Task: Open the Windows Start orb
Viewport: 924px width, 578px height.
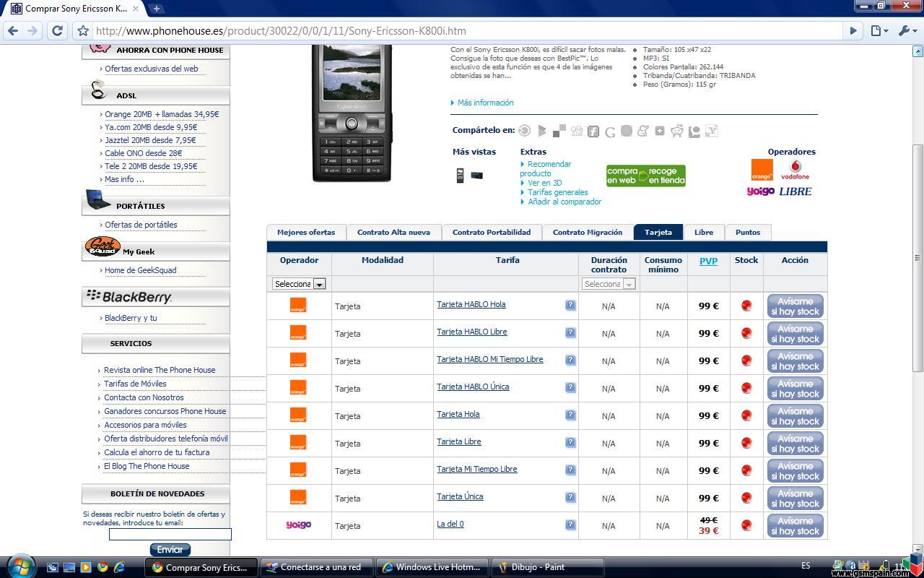Action: (19, 566)
